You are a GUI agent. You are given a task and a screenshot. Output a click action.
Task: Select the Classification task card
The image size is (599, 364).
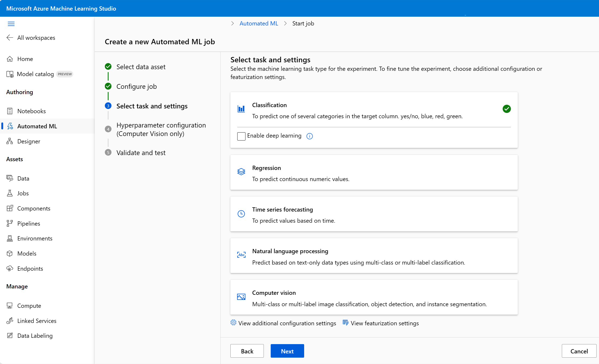pyautogui.click(x=374, y=120)
